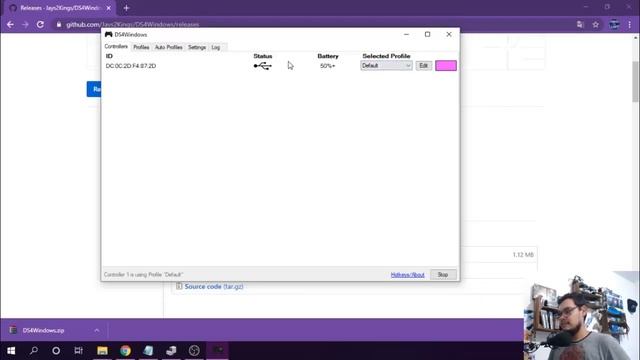
Task: Expand the DS4Windows.zip download options chevron
Action: [97, 330]
